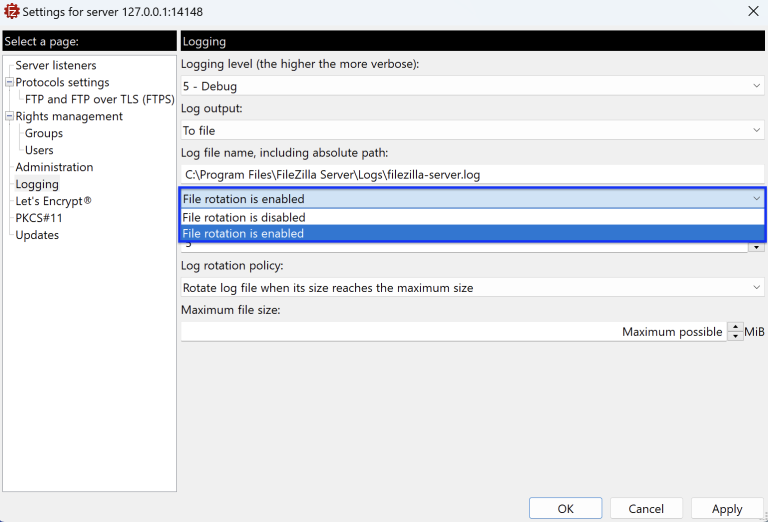Open the Logging level dropdown
The height and width of the screenshot is (522, 768).
click(x=472, y=86)
